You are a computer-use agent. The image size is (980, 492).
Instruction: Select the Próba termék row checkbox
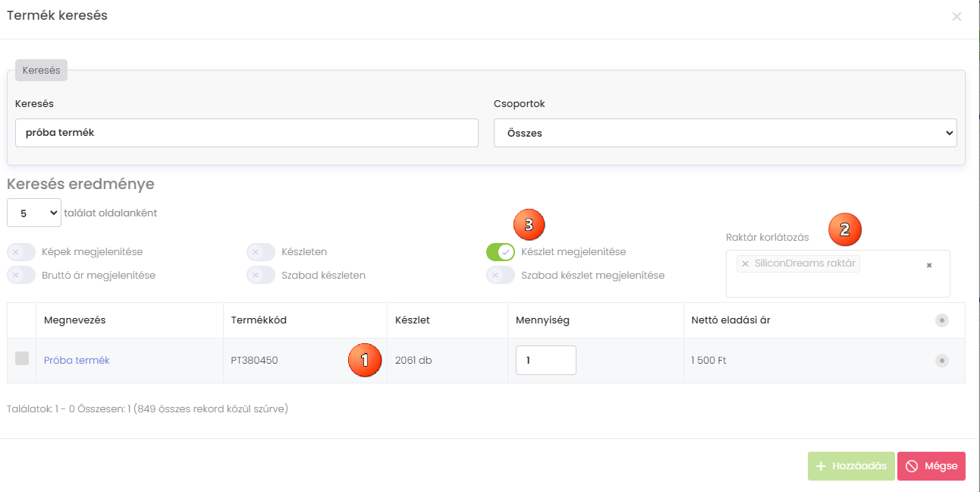coord(22,358)
